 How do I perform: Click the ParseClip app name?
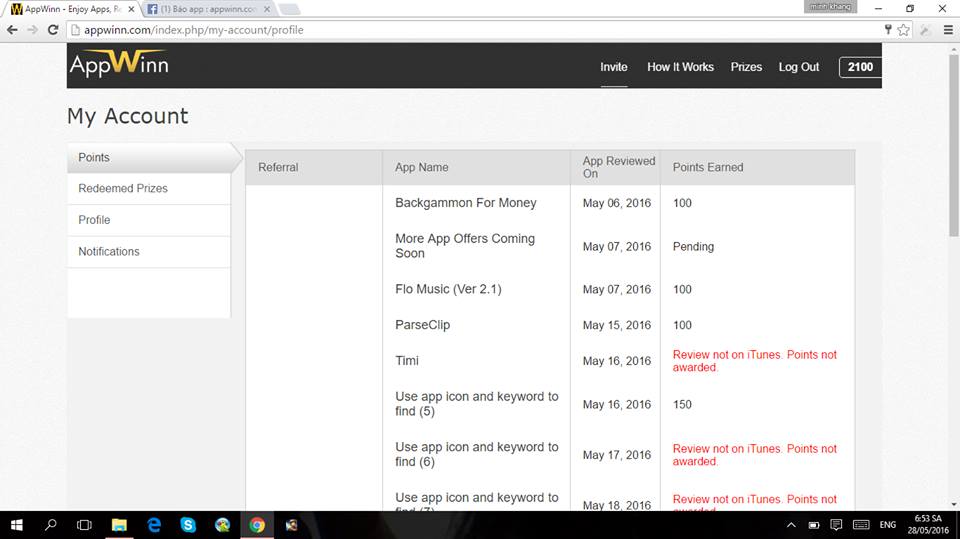point(422,325)
